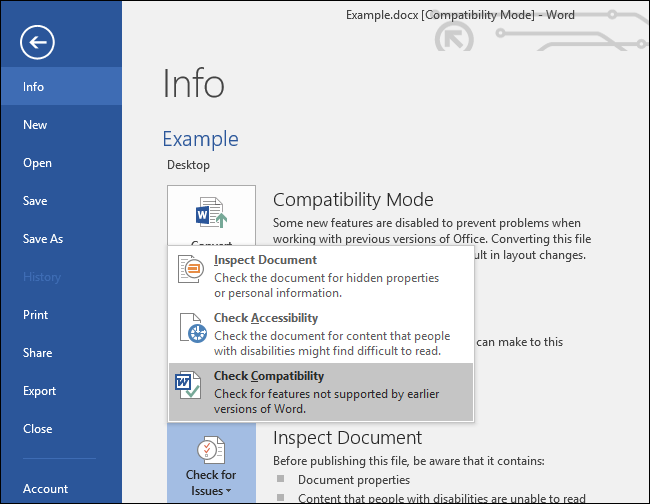Open the Account page
The image size is (650, 504).
(x=45, y=489)
